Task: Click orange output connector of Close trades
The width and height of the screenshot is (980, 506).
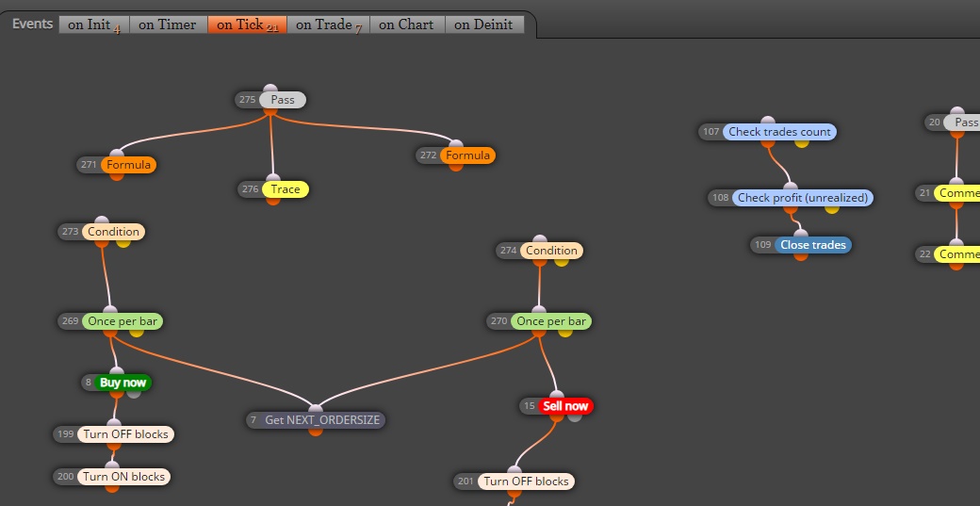Action: point(801,256)
